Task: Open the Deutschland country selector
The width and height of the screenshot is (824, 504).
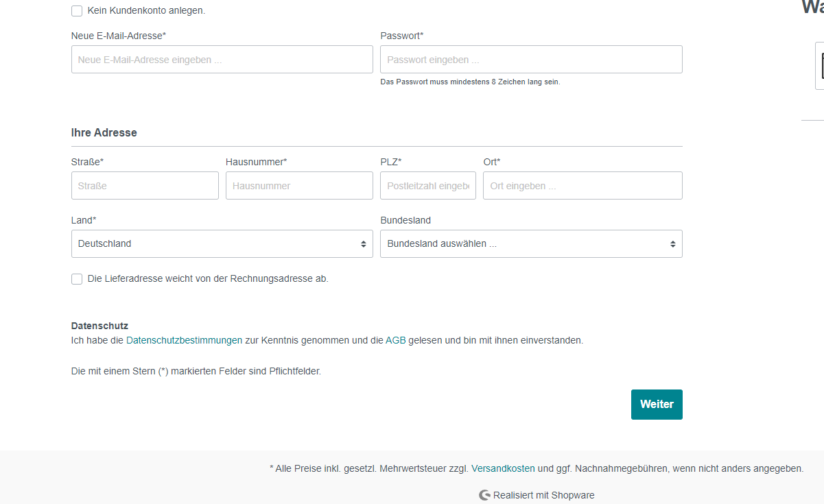Action: 222,243
